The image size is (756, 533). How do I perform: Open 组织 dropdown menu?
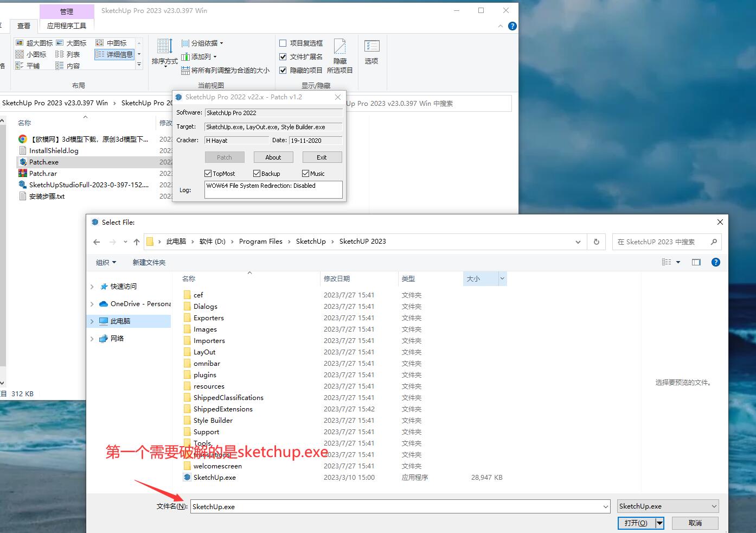106,263
